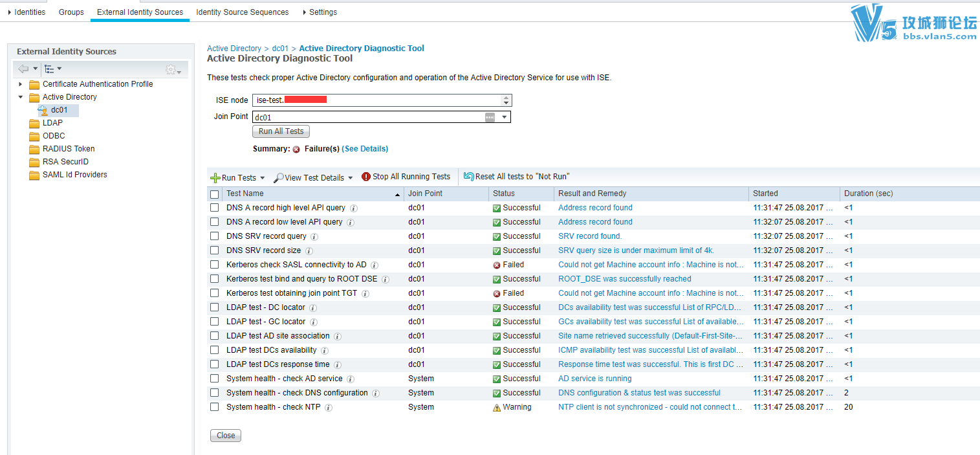Show info for LDAP test DCs availability

pos(325,351)
